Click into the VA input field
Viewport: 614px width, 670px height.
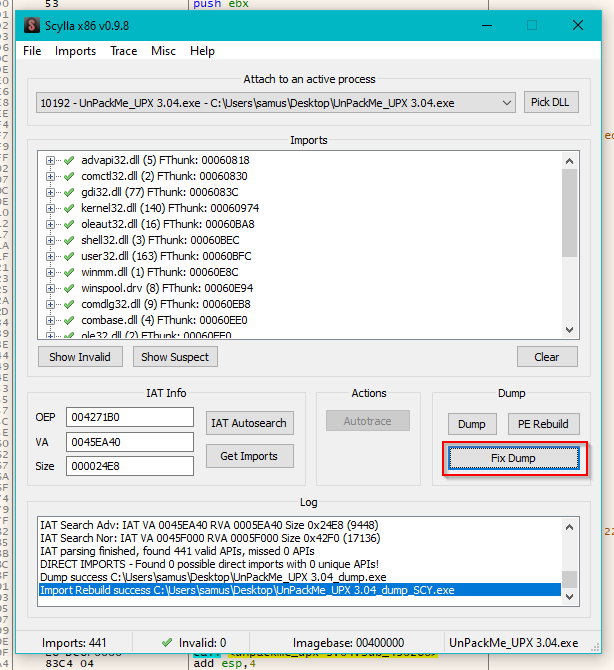pos(129,442)
